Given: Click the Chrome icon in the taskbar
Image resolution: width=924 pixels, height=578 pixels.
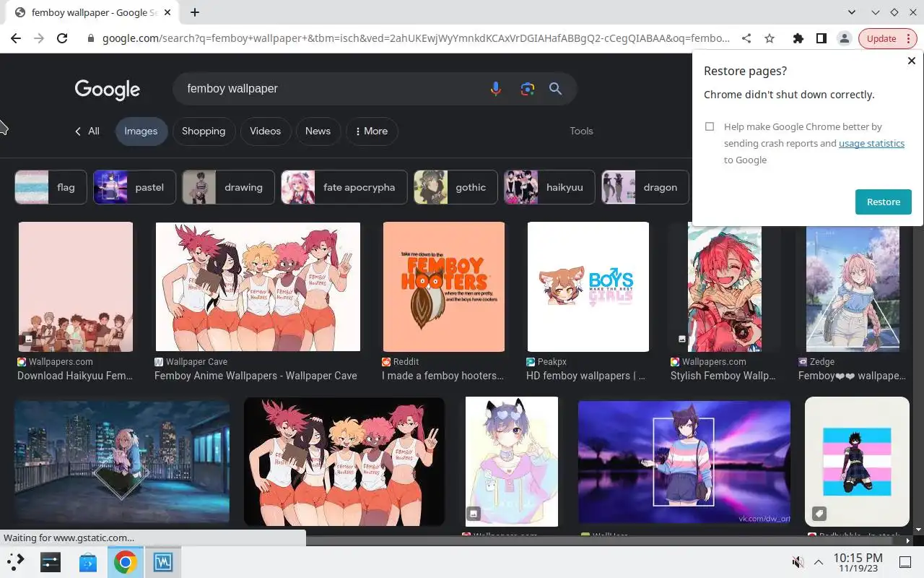Looking at the screenshot, I should pos(126,561).
